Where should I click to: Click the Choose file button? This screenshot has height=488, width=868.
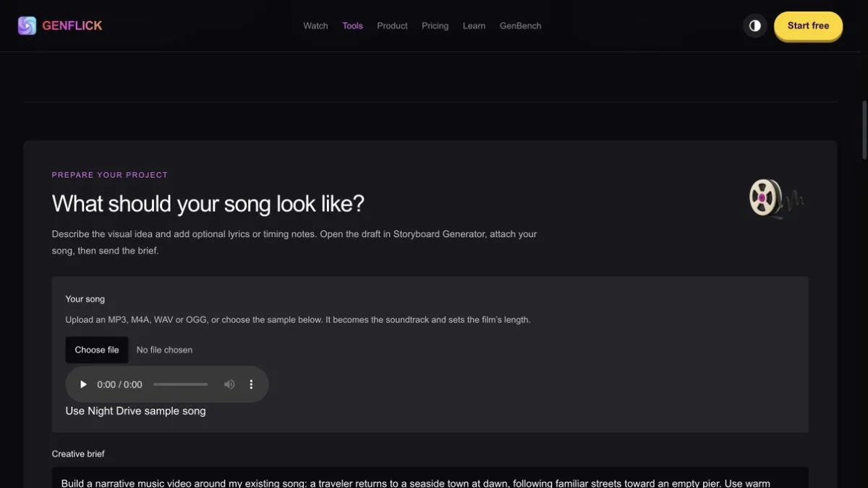[97, 350]
